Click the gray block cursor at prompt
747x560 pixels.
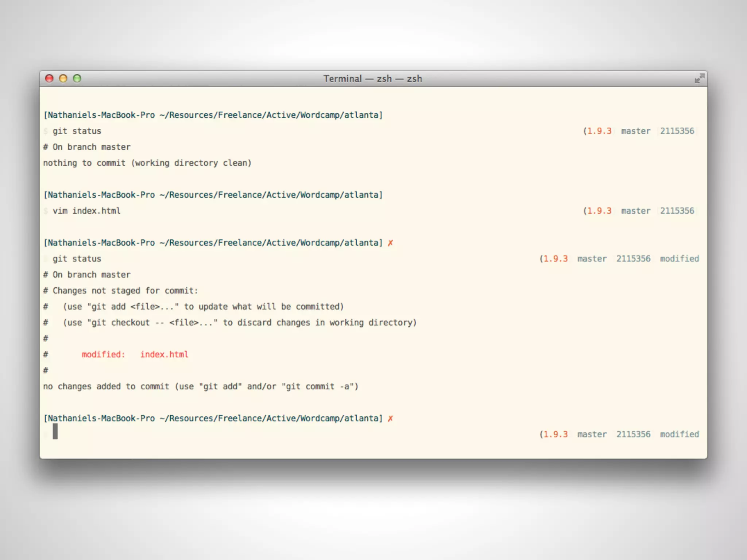55,431
